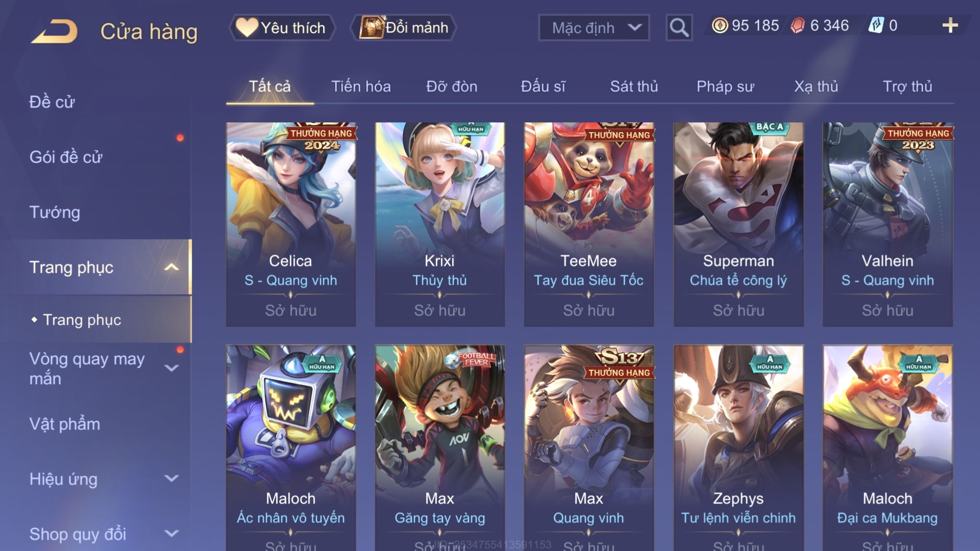This screenshot has height=551, width=980.
Task: Tap the blue voucher ticket icon
Action: pos(876,25)
